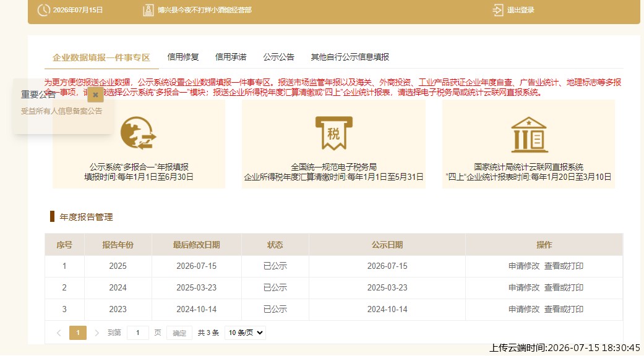Screen dimensions: 644x356
Task: Click 查看或打印 for the 2023 report
Action: [564, 310]
